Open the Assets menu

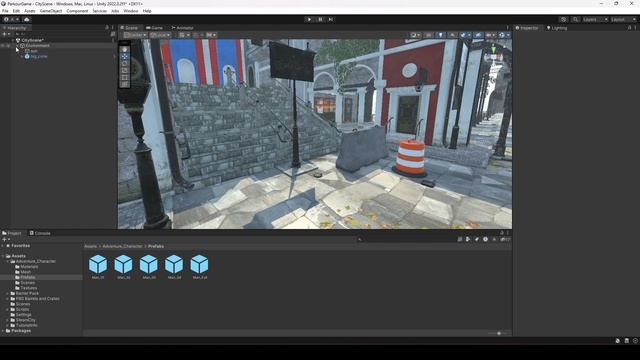30,11
